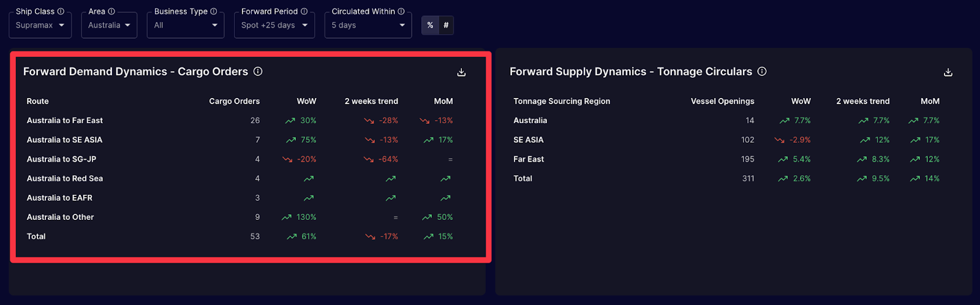Click info icon beside Cargo Orders title
Screen dimensions: 980x305
pyautogui.click(x=258, y=72)
